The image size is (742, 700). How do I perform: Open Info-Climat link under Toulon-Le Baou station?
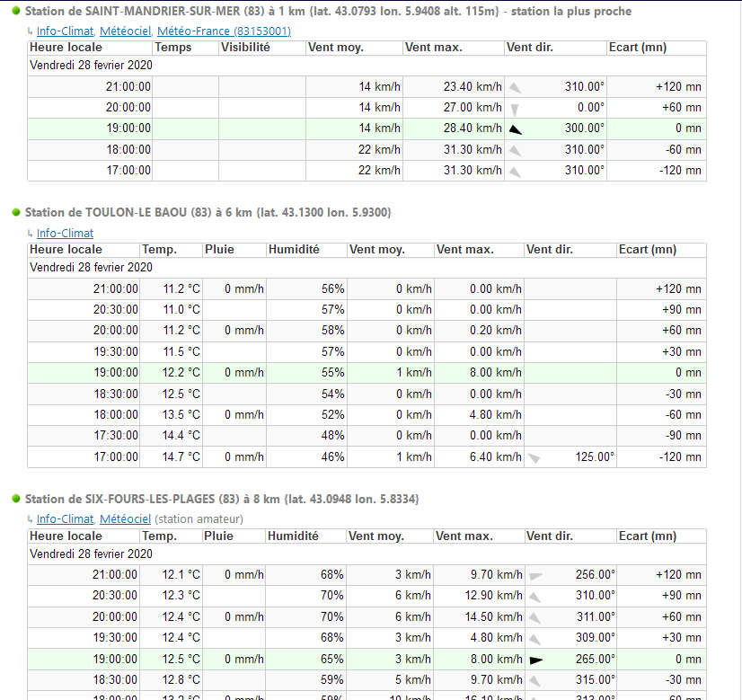[x=65, y=233]
